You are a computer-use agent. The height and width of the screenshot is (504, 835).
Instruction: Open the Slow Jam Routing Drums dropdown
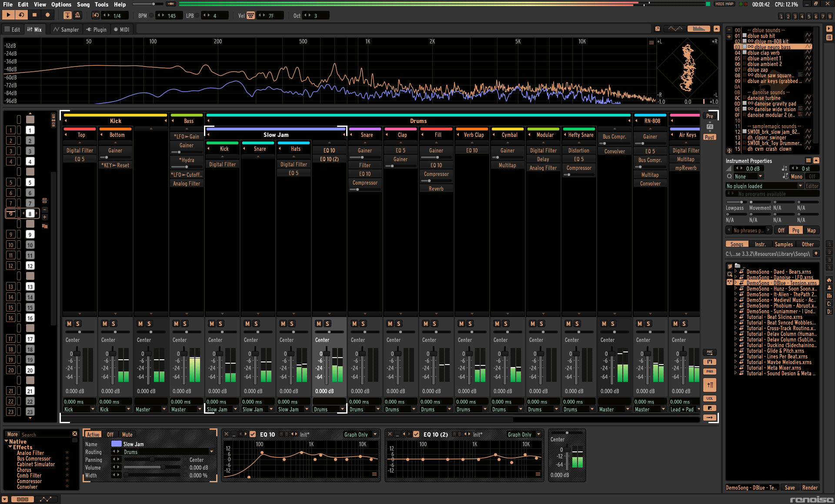[x=169, y=452]
